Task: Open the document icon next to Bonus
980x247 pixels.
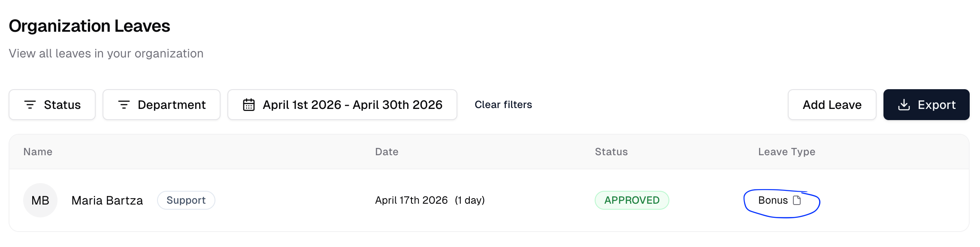Action: pyautogui.click(x=797, y=200)
